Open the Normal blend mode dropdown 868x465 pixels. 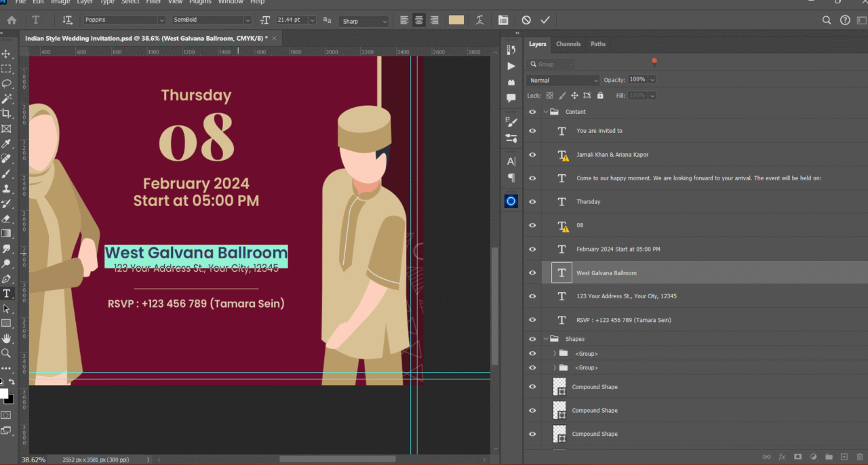tap(563, 80)
